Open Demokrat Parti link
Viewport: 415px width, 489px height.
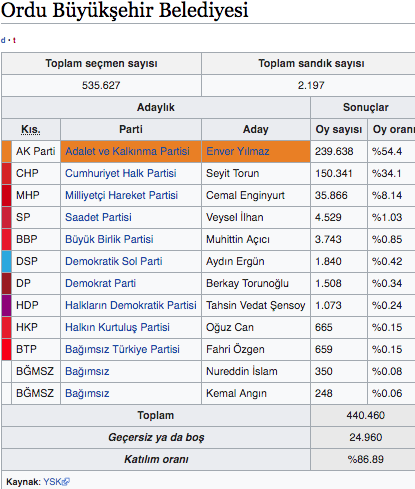[x=100, y=283]
